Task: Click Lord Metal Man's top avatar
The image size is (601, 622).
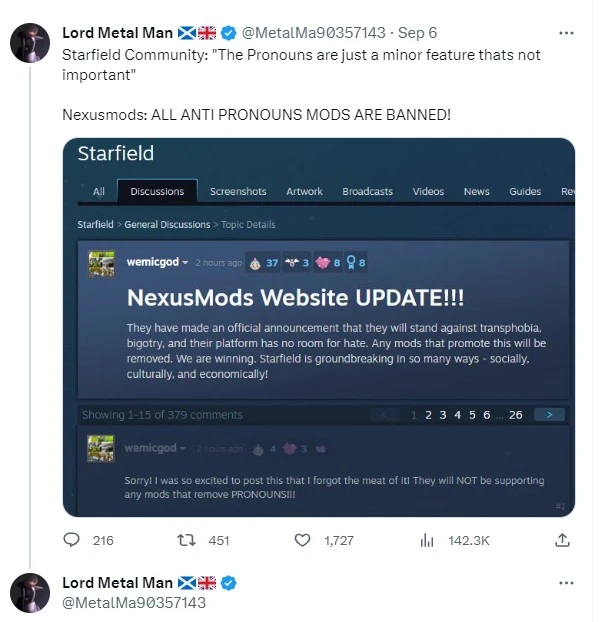Action: click(30, 42)
